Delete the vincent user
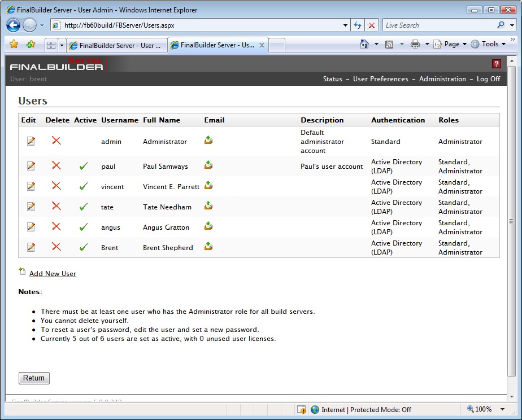Screen dimensions: 522x420 (x=56, y=186)
